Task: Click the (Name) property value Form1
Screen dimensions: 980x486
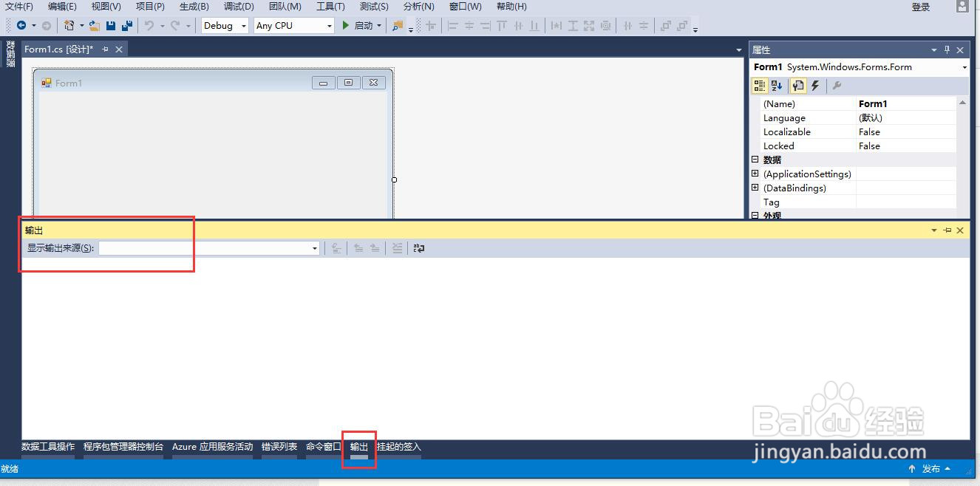Action: point(906,104)
